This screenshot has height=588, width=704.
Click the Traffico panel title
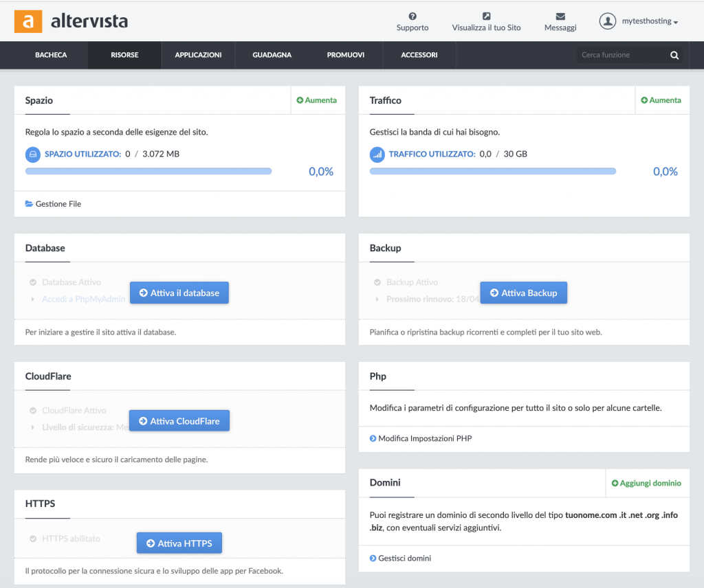385,100
